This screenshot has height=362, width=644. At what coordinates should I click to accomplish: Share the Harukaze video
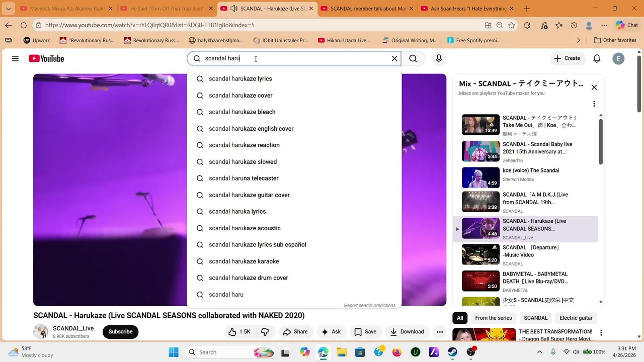pos(295,332)
